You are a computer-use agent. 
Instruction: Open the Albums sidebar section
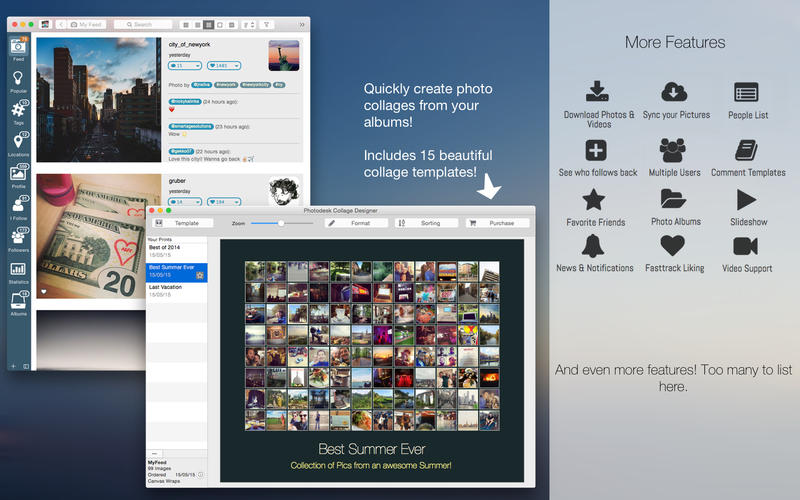pos(18,303)
